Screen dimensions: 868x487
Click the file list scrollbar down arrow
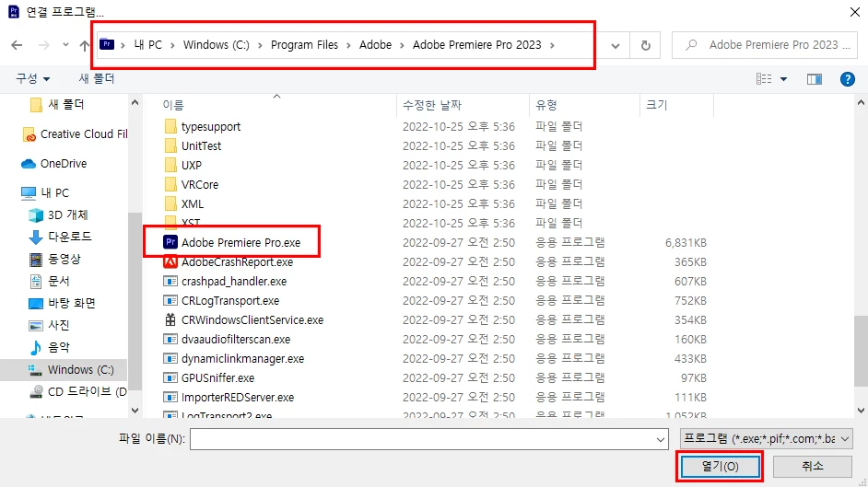[x=861, y=411]
